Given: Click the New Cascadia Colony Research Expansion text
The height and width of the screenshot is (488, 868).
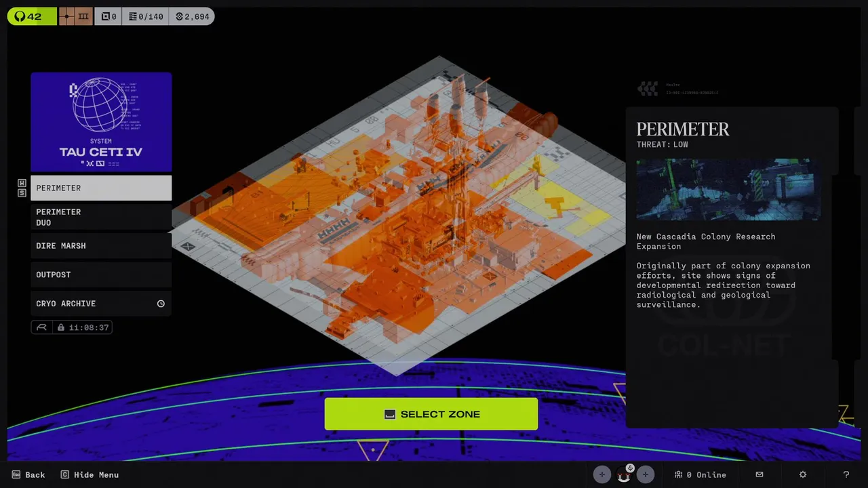Looking at the screenshot, I should tap(705, 241).
